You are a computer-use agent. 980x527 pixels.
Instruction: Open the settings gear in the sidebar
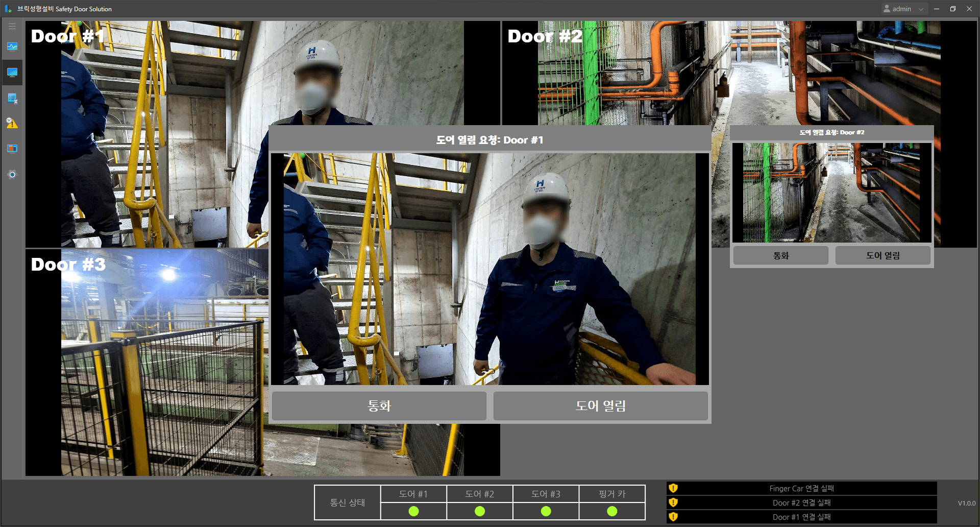[x=12, y=174]
